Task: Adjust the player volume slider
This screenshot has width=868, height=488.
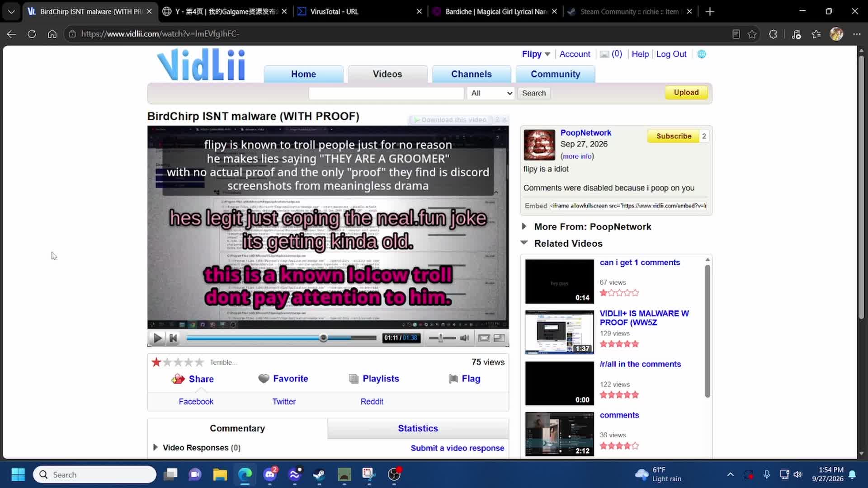Action: point(442,338)
